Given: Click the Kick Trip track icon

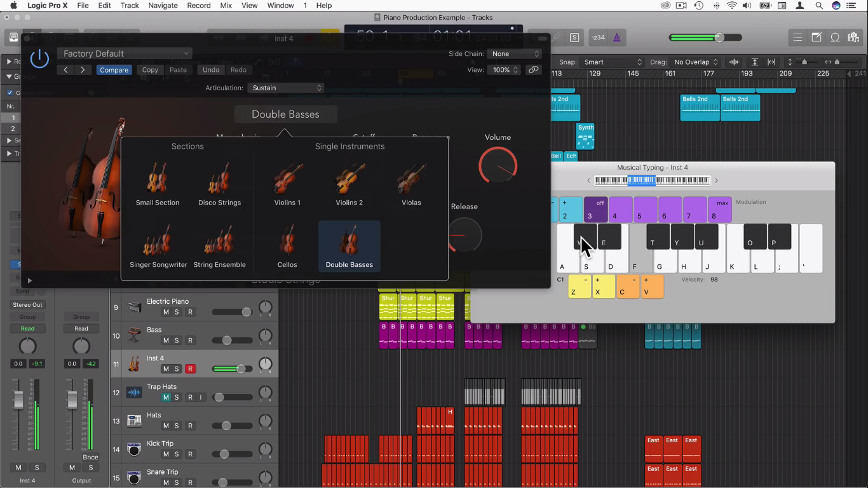Looking at the screenshot, I should (134, 449).
